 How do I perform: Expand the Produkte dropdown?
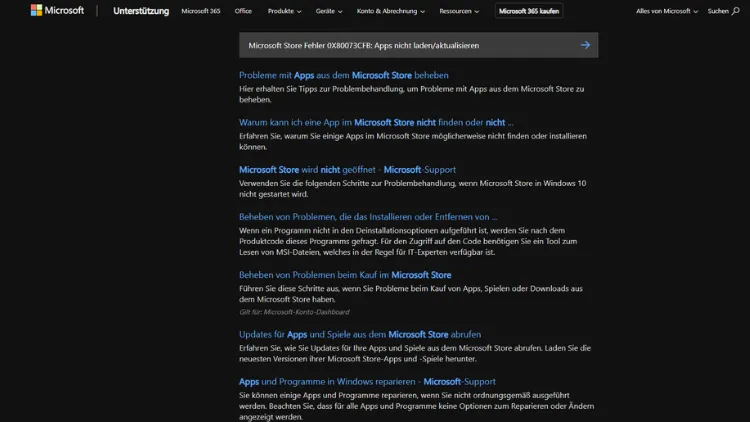[284, 11]
